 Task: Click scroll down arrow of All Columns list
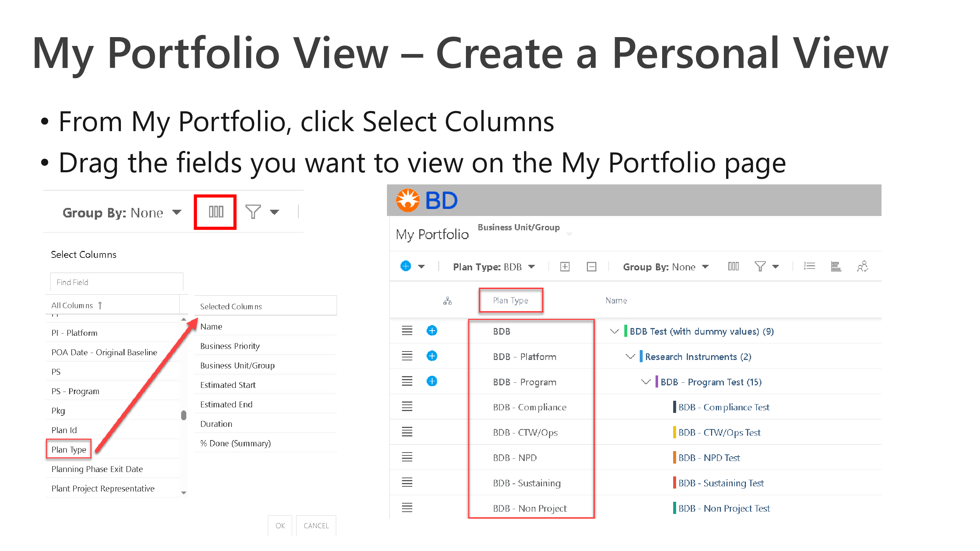[x=184, y=493]
